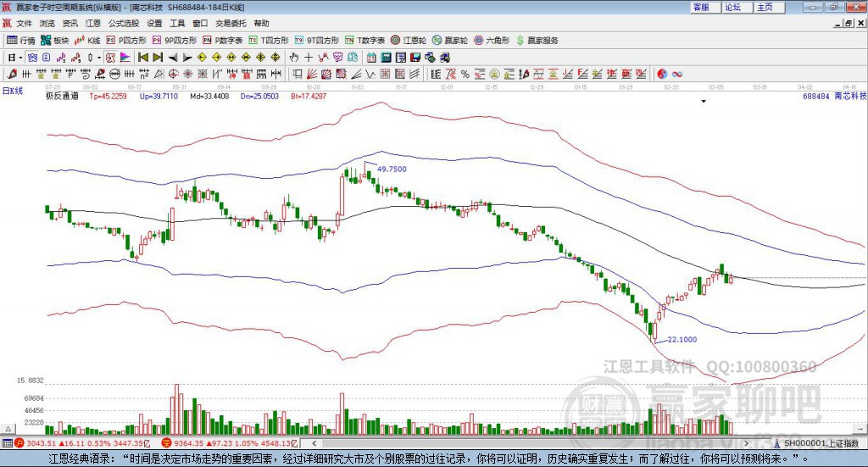Click the yin-yang taiji icon
Viewport: 868px width, 467px height.
(662, 74)
